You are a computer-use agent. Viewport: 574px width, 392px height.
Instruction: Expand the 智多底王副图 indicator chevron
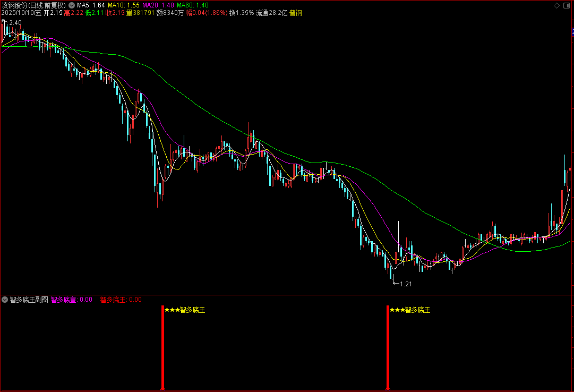pos(5,300)
